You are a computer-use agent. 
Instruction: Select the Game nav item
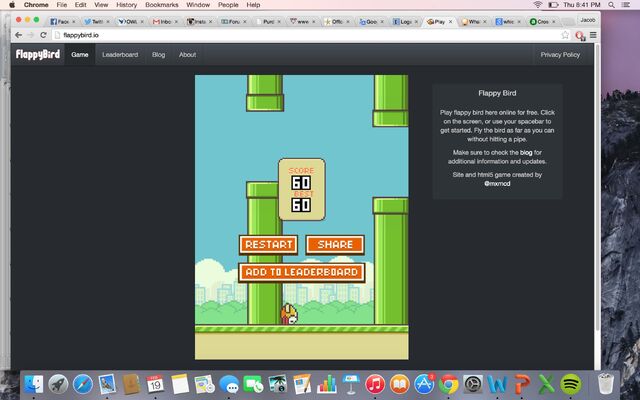pyautogui.click(x=80, y=54)
